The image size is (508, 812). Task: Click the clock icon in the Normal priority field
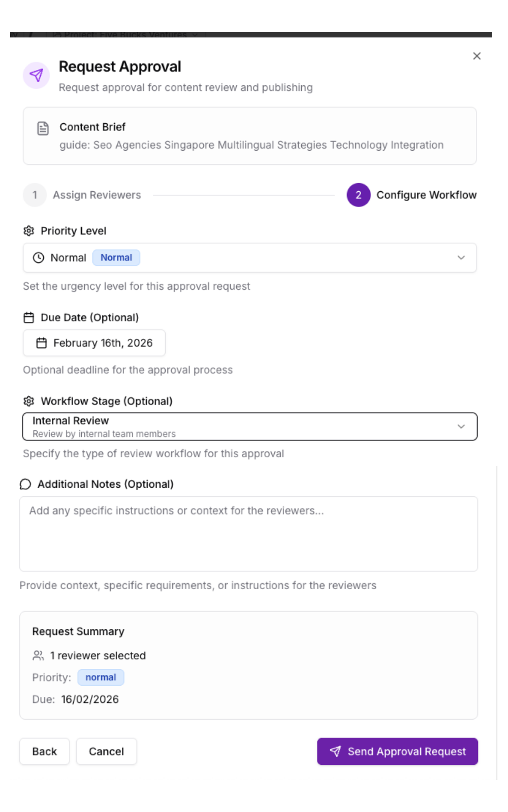point(39,258)
